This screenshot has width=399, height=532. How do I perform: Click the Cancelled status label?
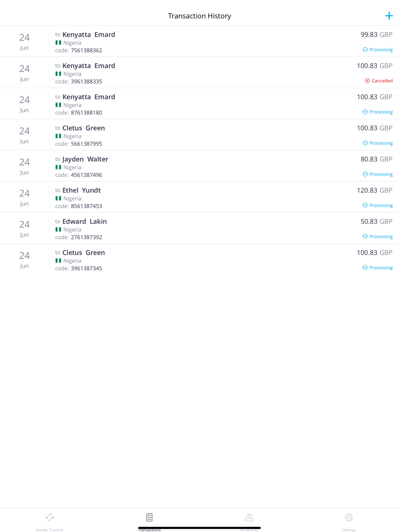coord(382,81)
